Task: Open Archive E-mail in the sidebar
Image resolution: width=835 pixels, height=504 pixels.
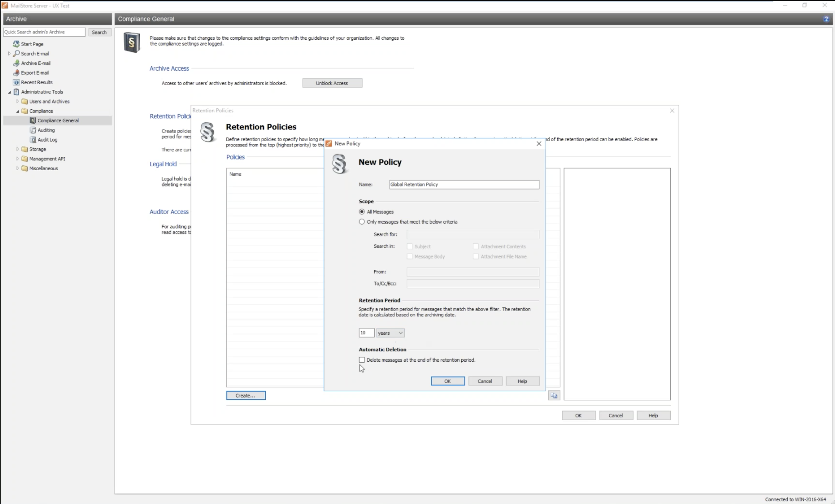Action: tap(35, 63)
